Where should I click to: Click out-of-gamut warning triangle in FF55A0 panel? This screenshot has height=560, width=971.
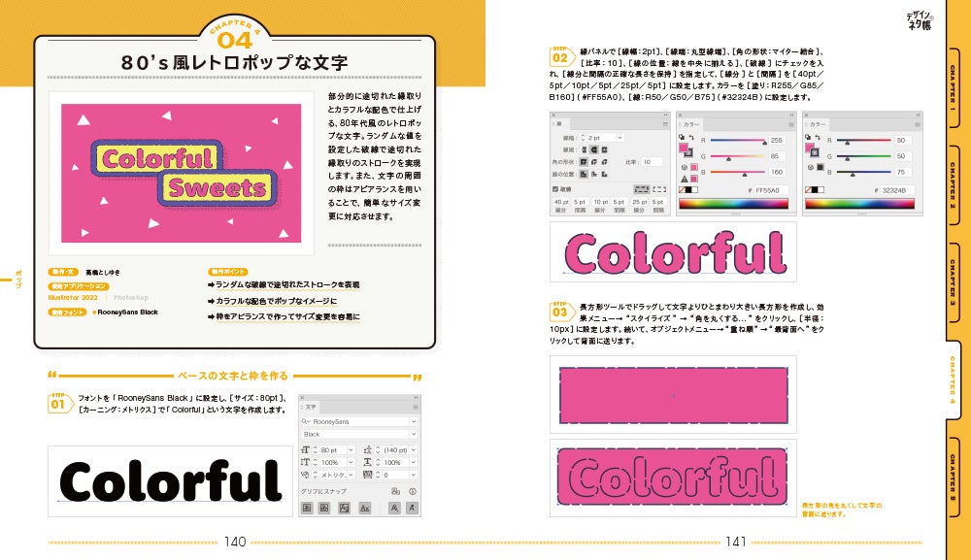coord(685,180)
